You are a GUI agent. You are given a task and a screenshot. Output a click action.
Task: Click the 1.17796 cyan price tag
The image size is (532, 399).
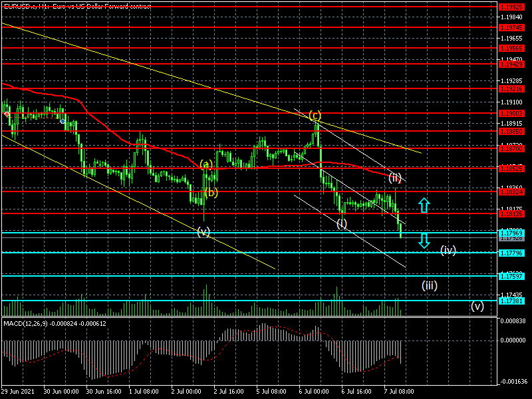[x=511, y=253]
